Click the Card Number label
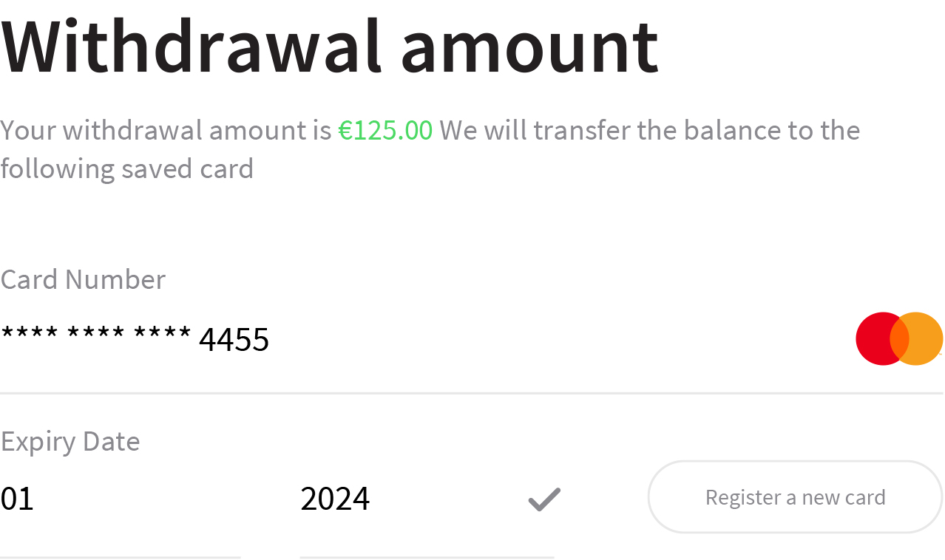The image size is (945, 560). tap(83, 279)
